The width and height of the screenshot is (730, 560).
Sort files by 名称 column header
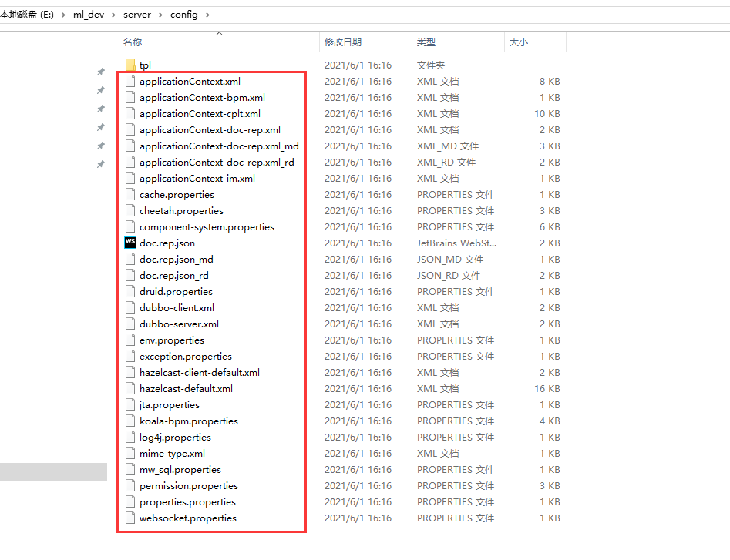click(133, 42)
